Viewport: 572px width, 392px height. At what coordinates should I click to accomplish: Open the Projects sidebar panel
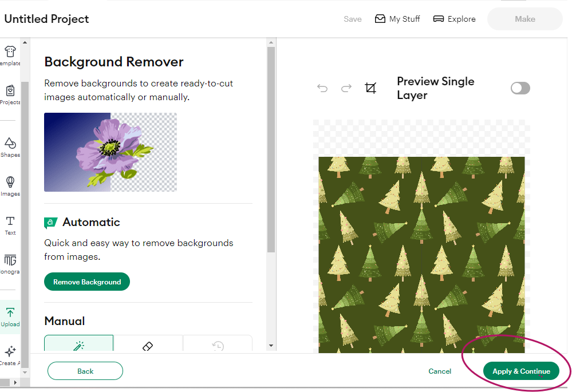click(x=10, y=94)
